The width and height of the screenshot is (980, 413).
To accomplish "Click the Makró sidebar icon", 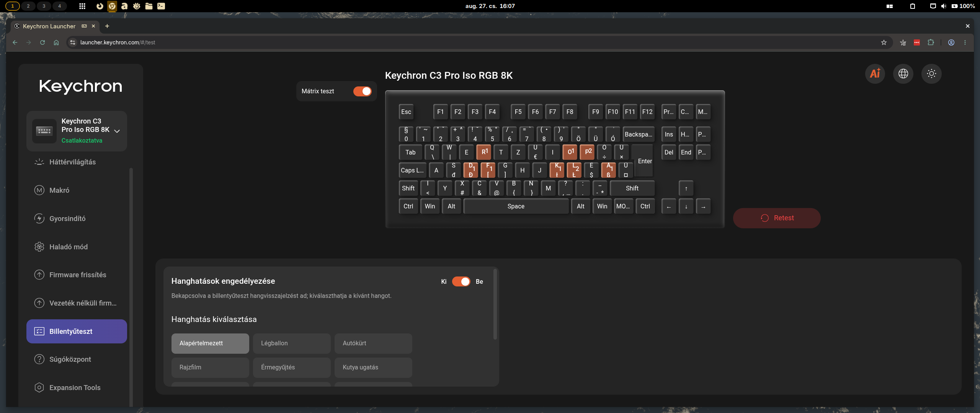I will click(39, 190).
